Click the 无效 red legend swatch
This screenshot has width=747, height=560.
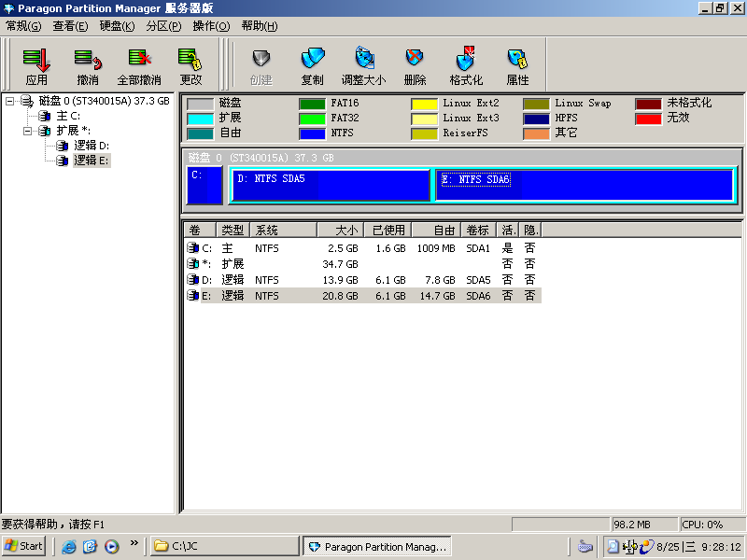648,119
